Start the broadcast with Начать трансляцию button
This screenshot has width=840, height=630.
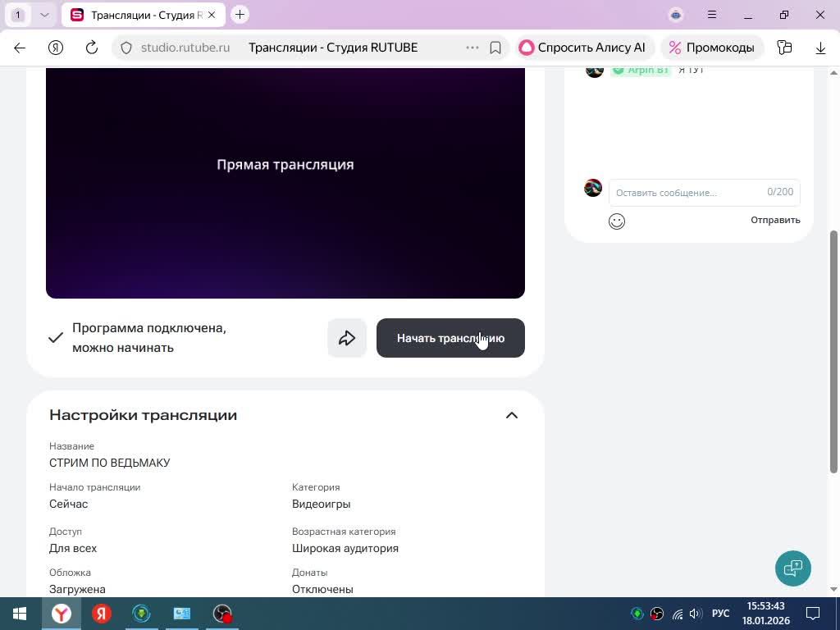click(x=450, y=338)
